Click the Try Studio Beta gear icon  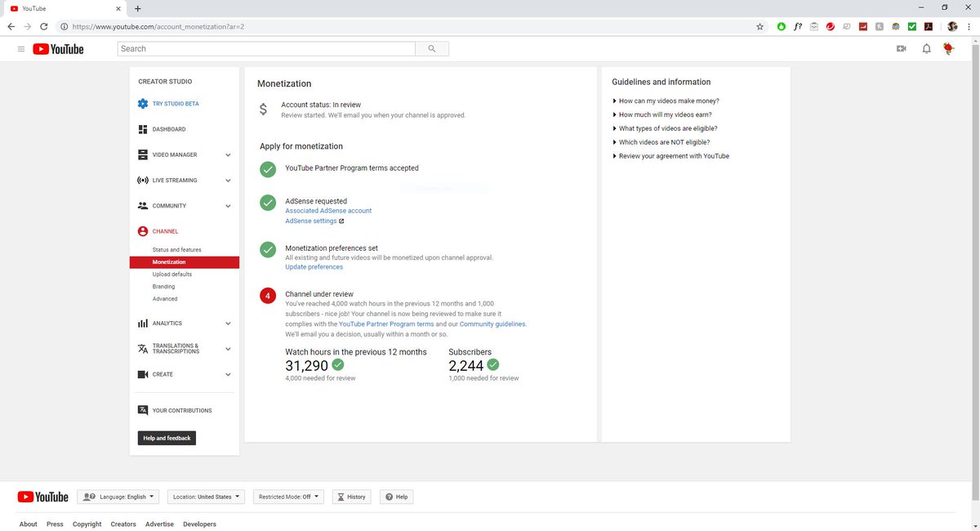[x=143, y=104]
